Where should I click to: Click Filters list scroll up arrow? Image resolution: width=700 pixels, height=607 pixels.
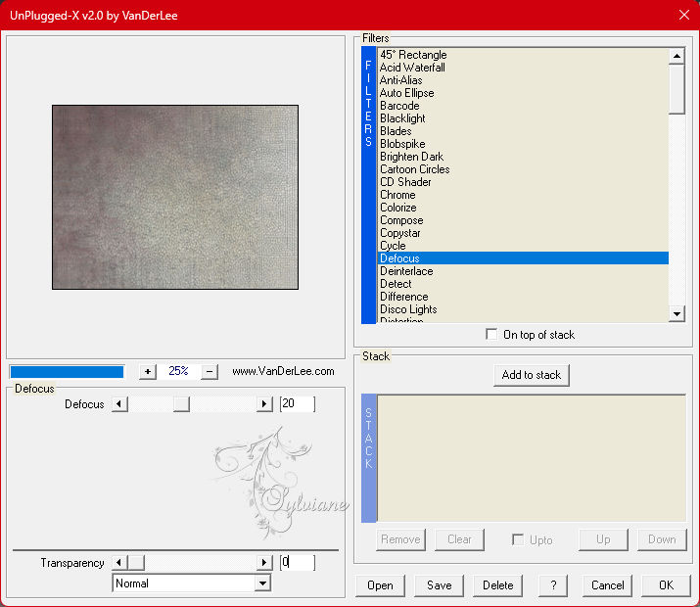(677, 56)
